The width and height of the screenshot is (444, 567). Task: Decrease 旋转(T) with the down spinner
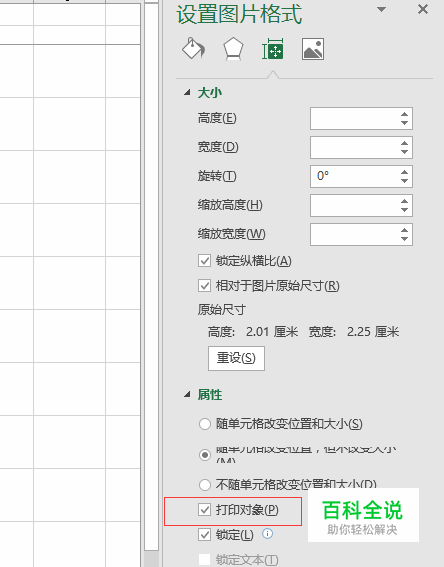[404, 181]
